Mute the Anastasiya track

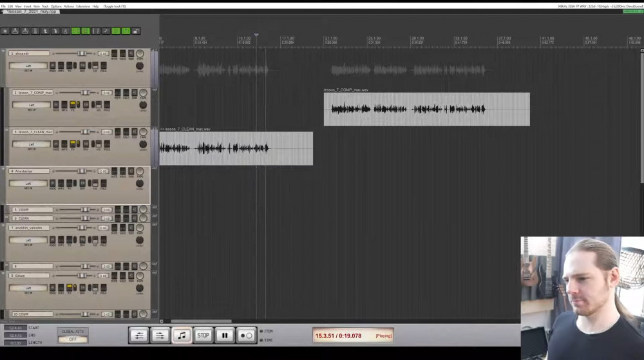click(115, 171)
